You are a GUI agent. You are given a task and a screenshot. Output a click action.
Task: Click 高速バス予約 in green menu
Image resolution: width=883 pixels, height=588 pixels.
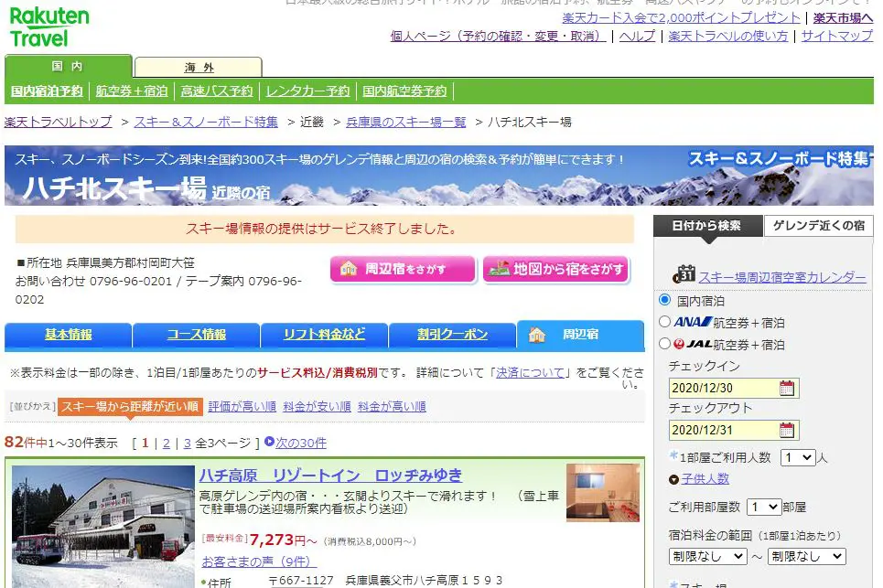[217, 91]
